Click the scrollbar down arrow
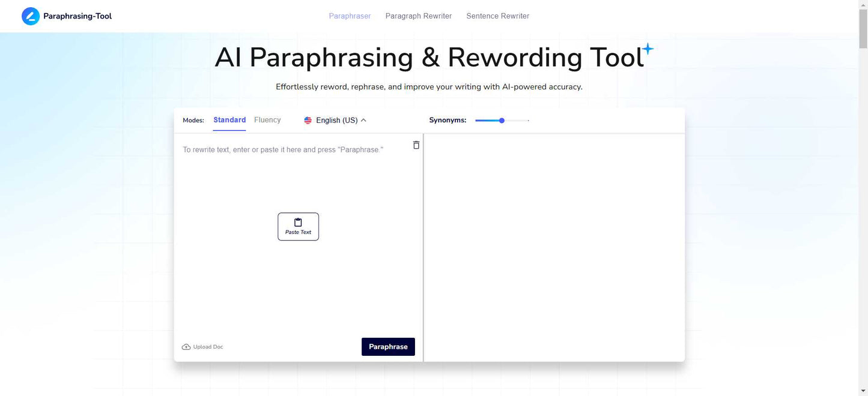Viewport: 868px width, 396px height. 863,391
